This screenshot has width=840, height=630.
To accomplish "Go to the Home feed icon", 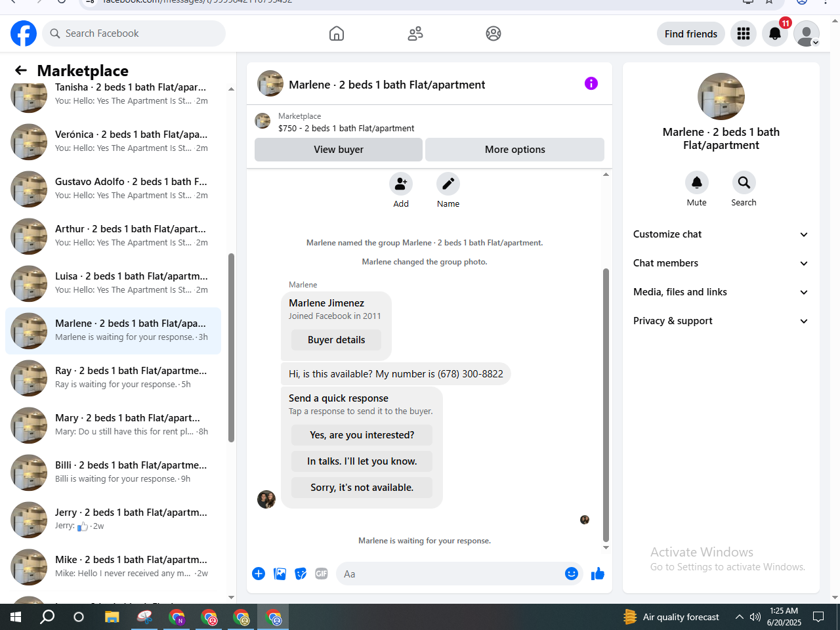I will (337, 33).
